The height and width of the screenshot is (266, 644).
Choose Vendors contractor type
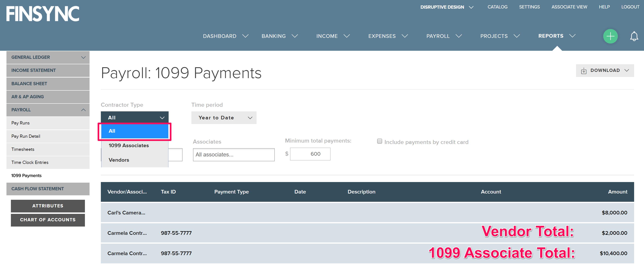[135, 160]
